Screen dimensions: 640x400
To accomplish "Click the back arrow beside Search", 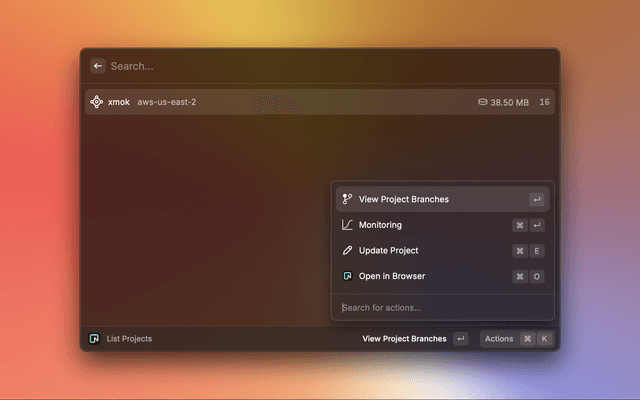I will (x=98, y=66).
